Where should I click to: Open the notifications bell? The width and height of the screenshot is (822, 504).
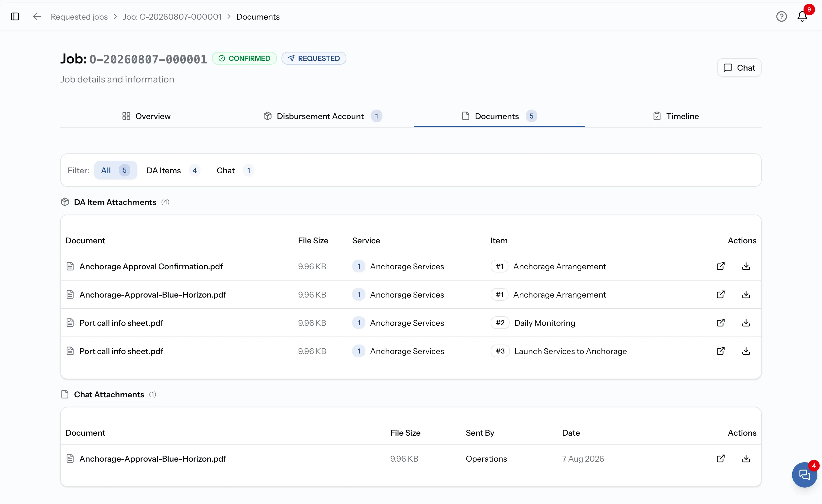(802, 16)
